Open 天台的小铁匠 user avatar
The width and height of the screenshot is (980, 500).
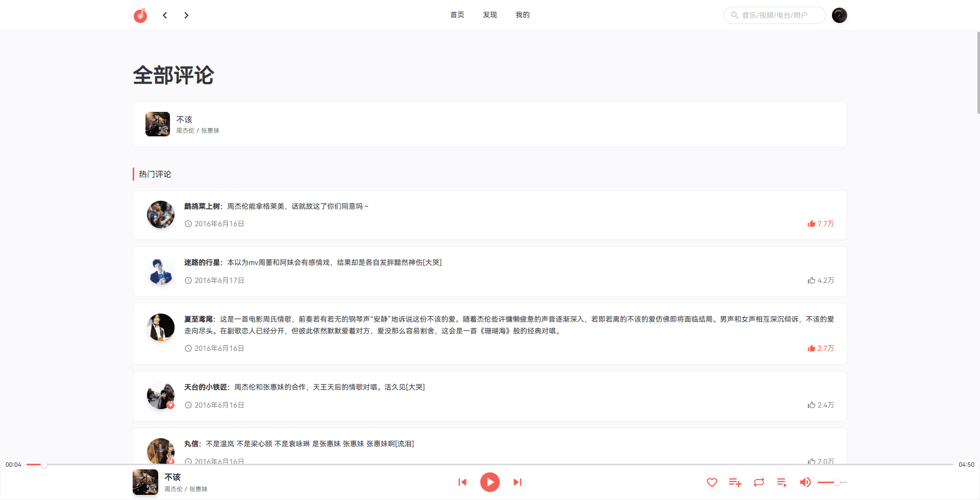(x=161, y=395)
